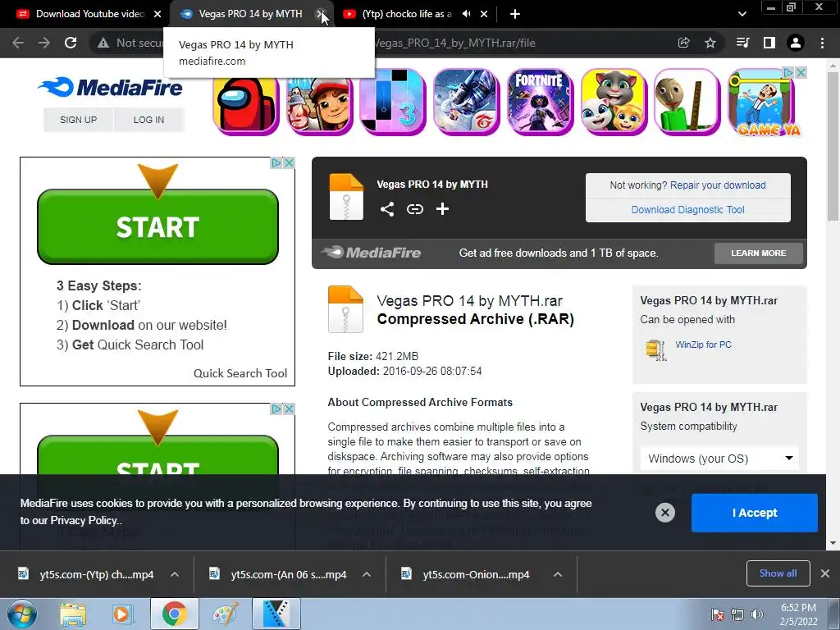Expand options for yt5s.com-Onion....mp4 download
This screenshot has width=840, height=630.
click(558, 574)
